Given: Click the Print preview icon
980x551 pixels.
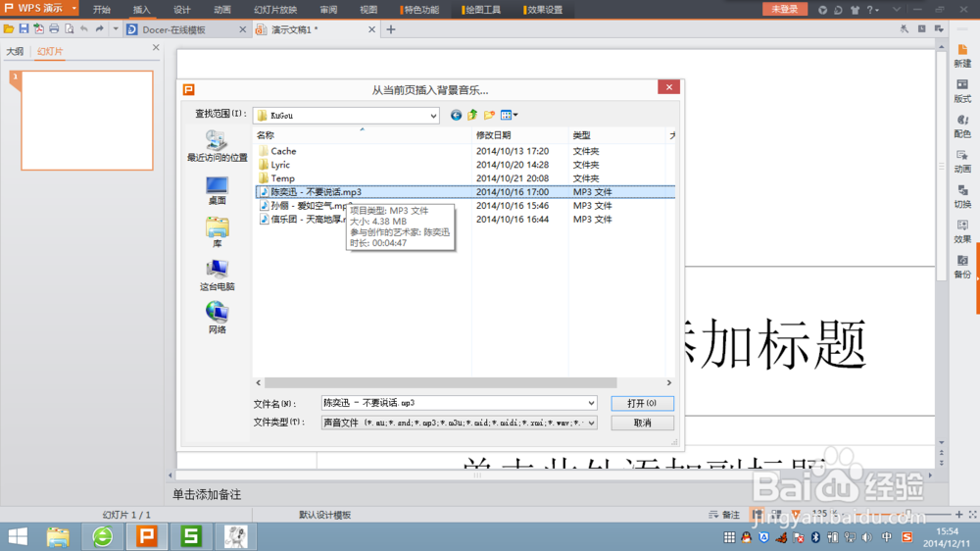Looking at the screenshot, I should [x=69, y=28].
